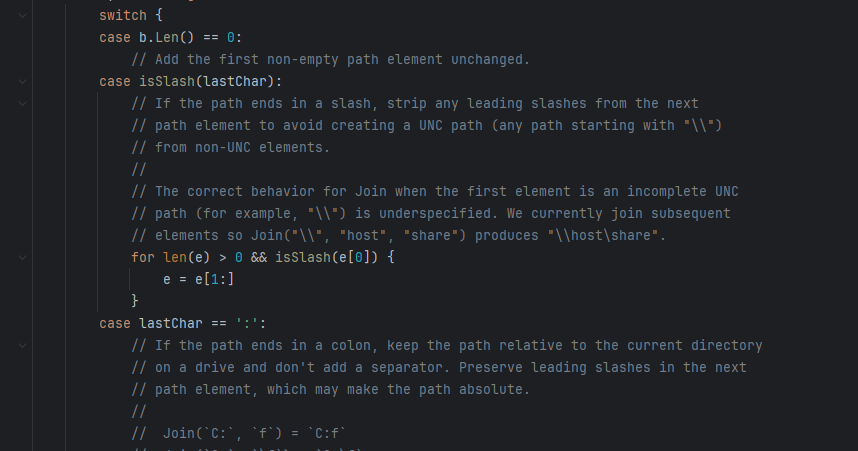Click the isSlash function name in the case statement

tap(167, 82)
